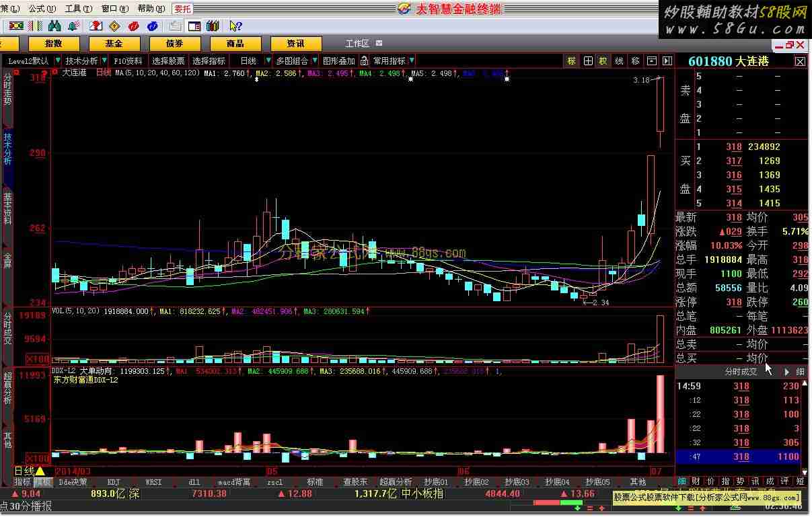
Task: Select the macd背离 indicator bottom tab
Action: click(x=234, y=482)
